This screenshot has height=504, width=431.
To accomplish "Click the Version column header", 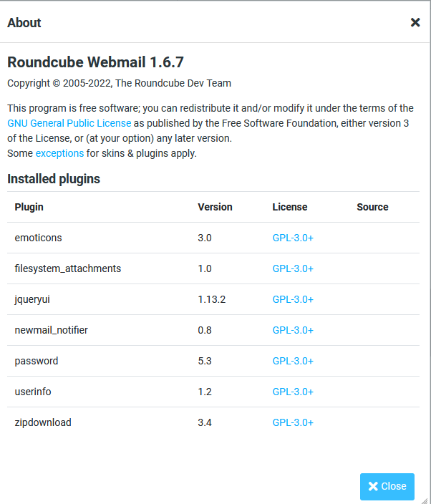I will pos(215,207).
